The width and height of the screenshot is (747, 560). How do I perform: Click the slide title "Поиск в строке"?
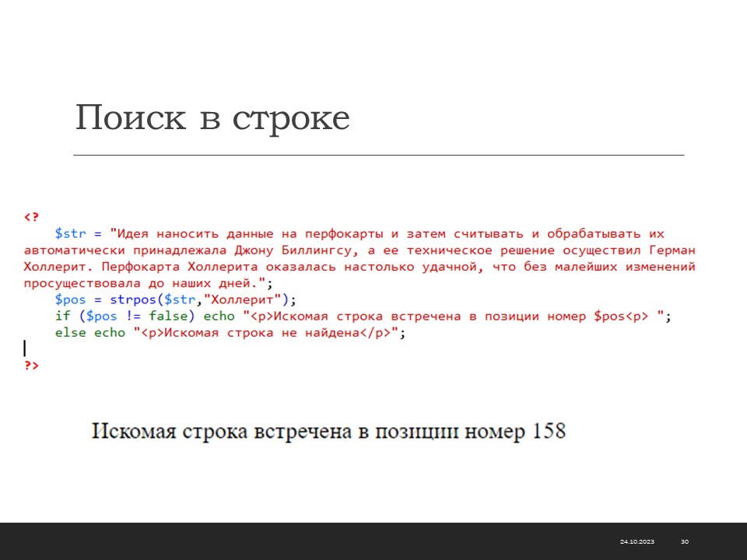212,118
